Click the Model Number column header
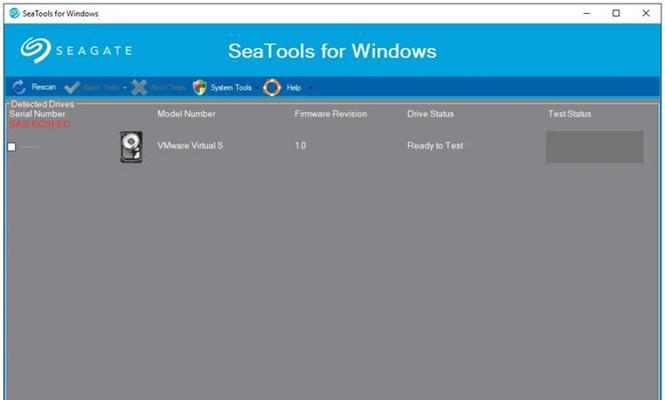This screenshot has width=665, height=400. pos(186,114)
